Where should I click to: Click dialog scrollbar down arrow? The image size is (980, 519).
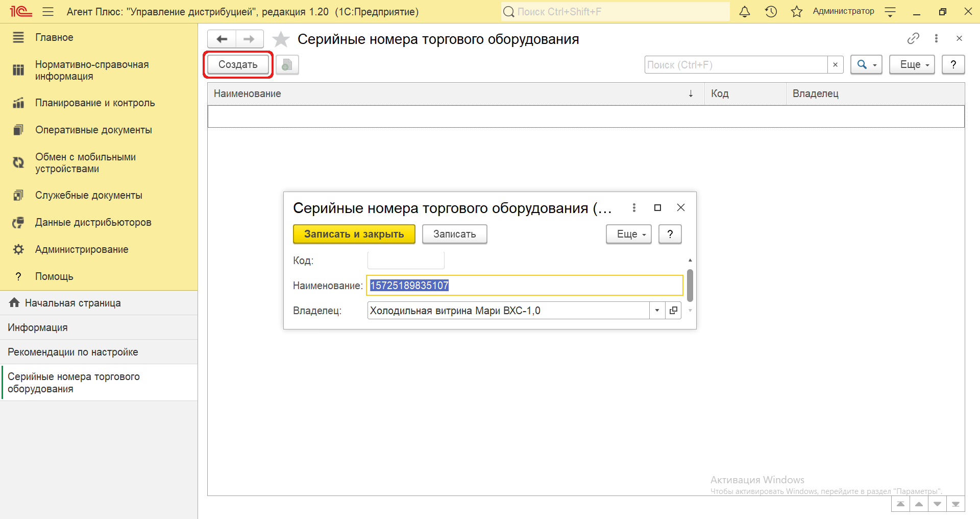(690, 311)
